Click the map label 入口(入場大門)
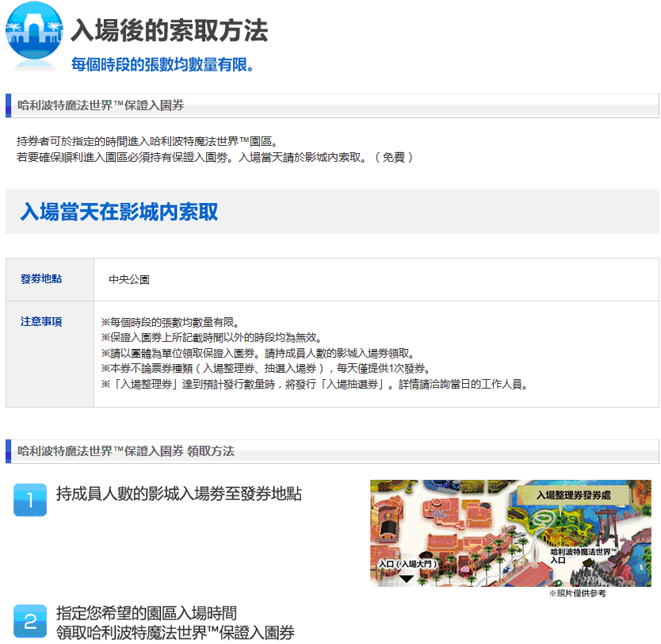661x644 pixels. (407, 564)
